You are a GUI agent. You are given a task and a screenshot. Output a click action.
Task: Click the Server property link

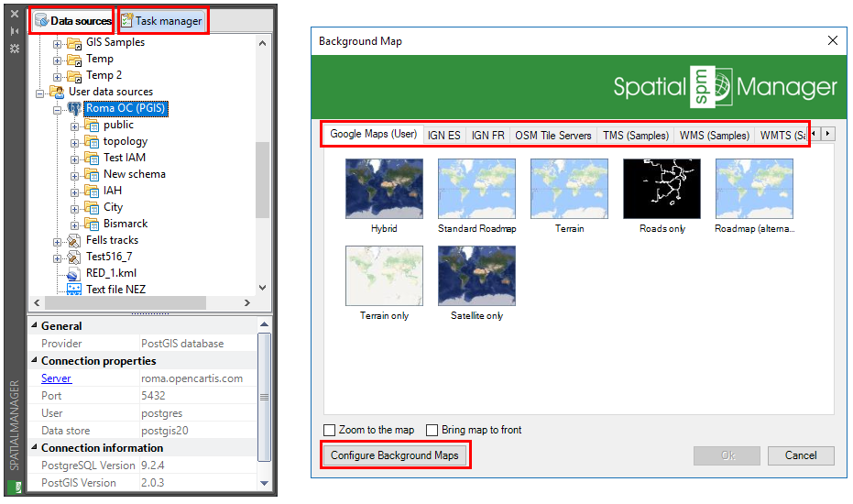point(56,378)
